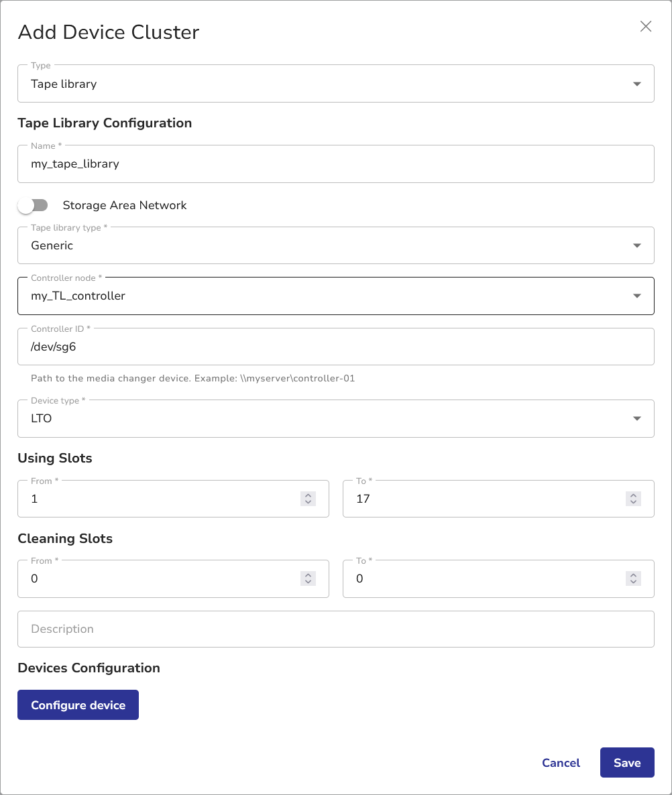Image resolution: width=672 pixels, height=795 pixels.
Task: Open the Controller node dropdown
Action: [335, 296]
